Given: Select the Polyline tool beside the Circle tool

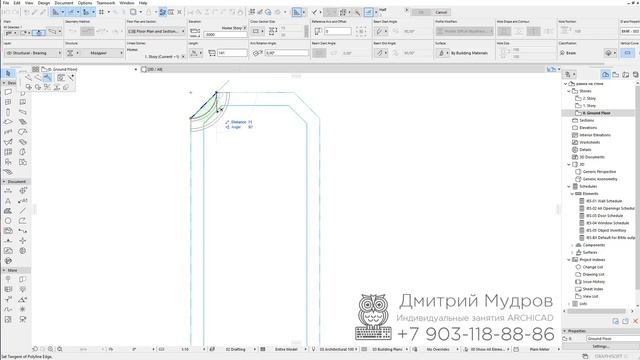Looking at the screenshot, I should (23, 221).
